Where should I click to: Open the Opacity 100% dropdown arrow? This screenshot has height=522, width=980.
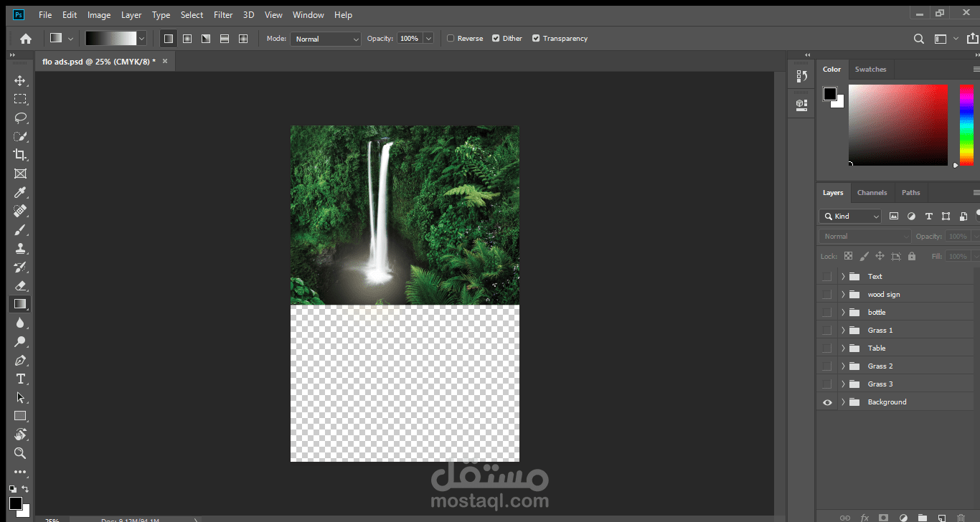(428, 39)
